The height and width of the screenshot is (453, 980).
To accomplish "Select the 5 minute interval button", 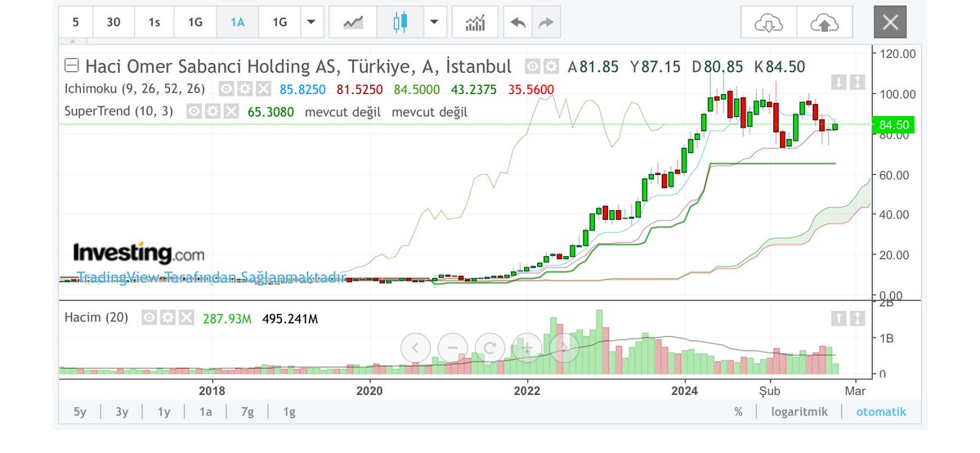I will (76, 23).
